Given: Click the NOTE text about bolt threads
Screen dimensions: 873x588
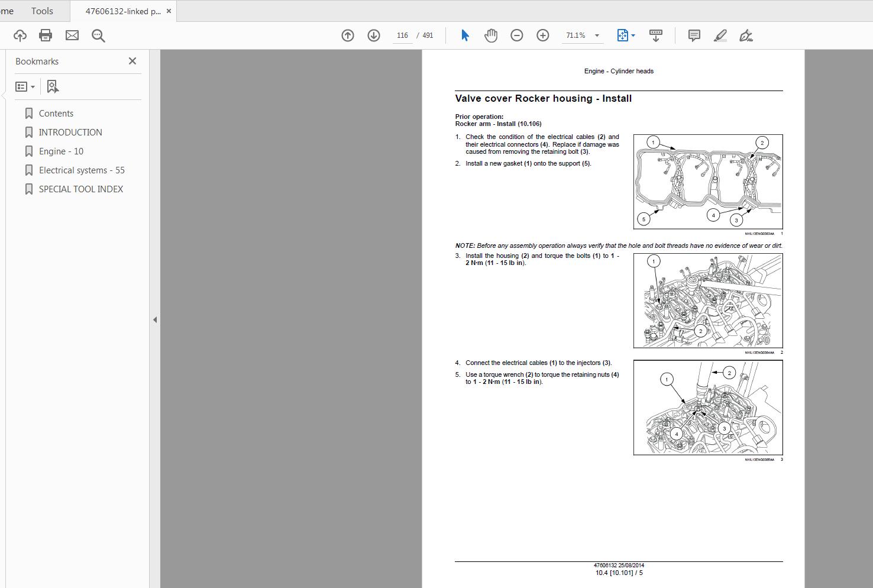Looking at the screenshot, I should pos(619,245).
